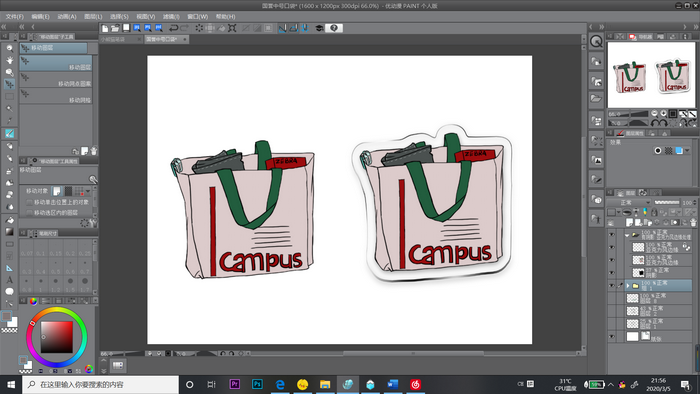
Task: Collapse the top folder layer triangle
Action: [627, 235]
